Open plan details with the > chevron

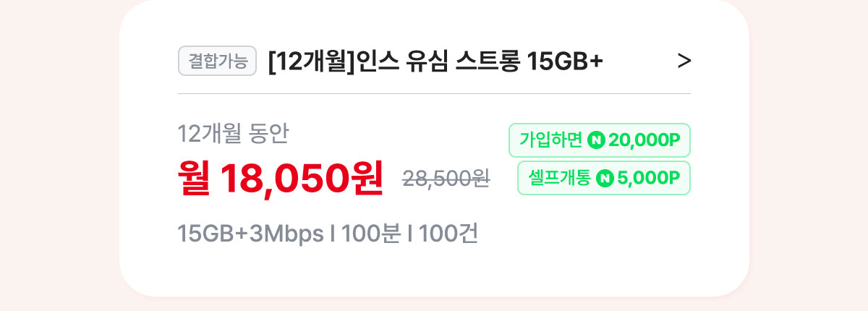(x=684, y=61)
